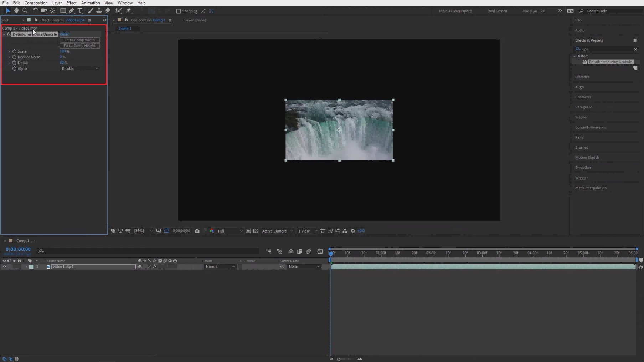This screenshot has width=644, height=362.
Task: Select the Zoom tool in toolbar
Action: pos(25,11)
